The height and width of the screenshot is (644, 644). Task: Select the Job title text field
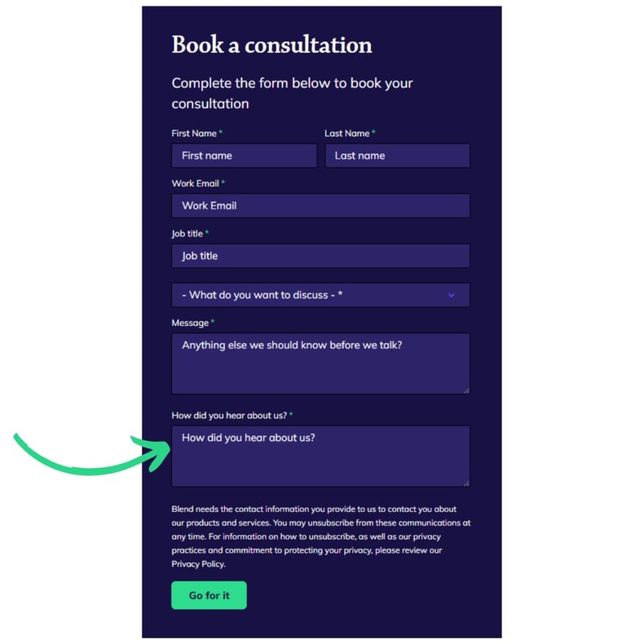pos(320,256)
